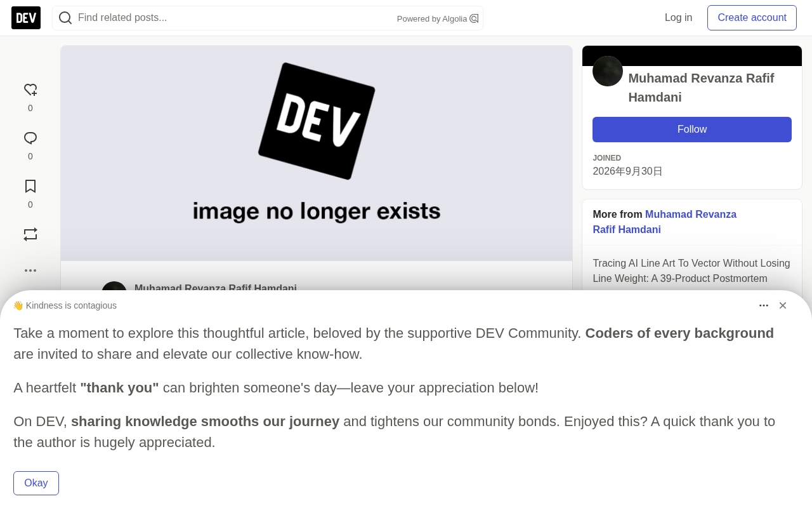The image size is (812, 508).
Task: Open the kindness banner options menu
Action: pyautogui.click(x=764, y=305)
